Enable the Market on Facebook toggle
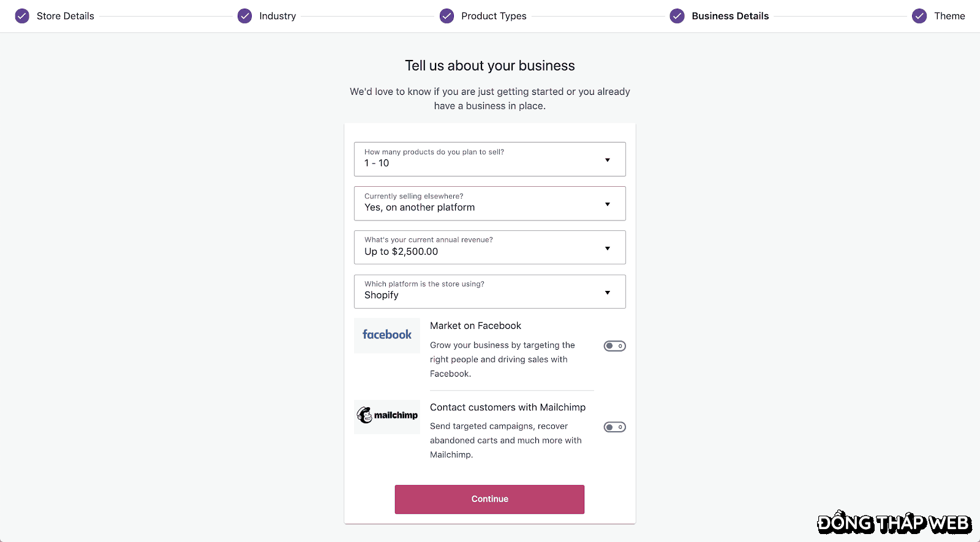The height and width of the screenshot is (542, 980). click(614, 346)
